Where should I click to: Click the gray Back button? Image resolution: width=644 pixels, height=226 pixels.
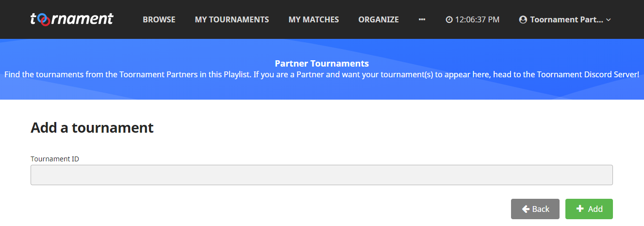coord(535,209)
